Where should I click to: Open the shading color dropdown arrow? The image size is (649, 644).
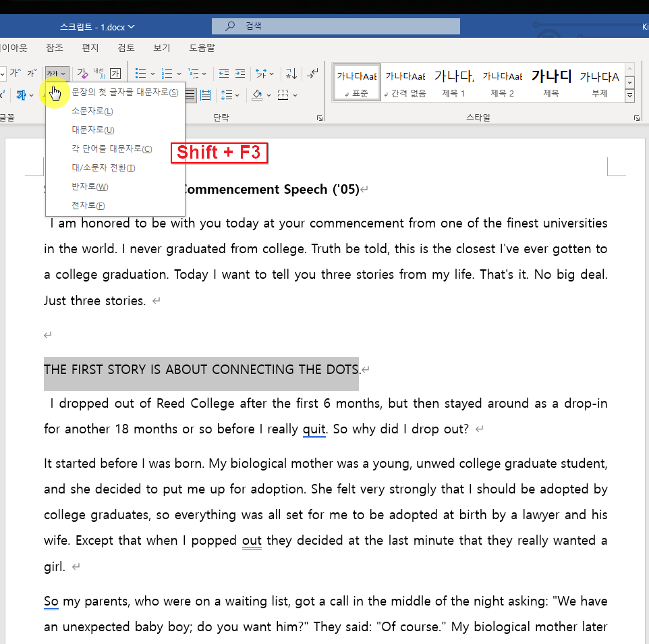269,95
